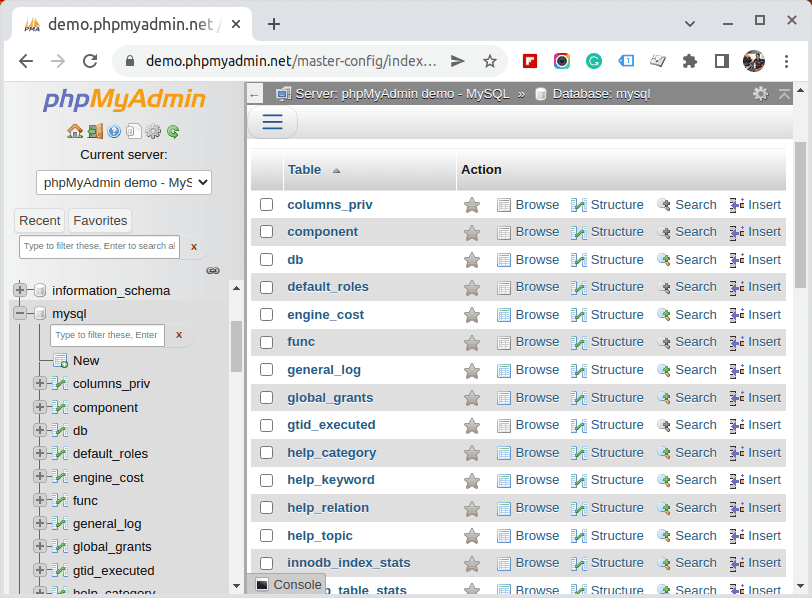Expand db table in navigation tree
Screen dimensions: 812x598
[40, 430]
